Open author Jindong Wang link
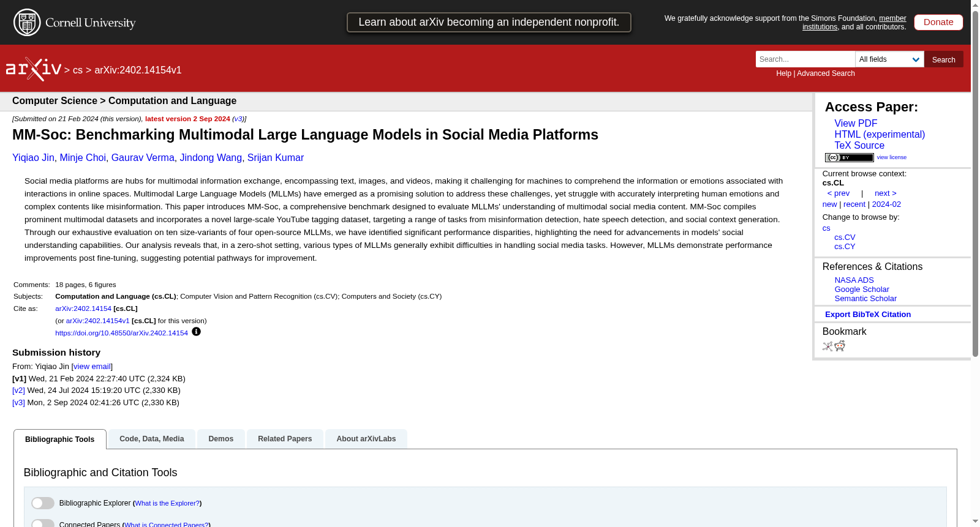The height and width of the screenshot is (527, 980). tap(211, 158)
